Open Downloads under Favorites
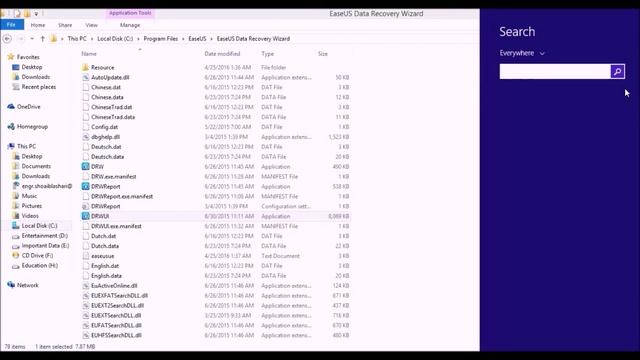 (36, 77)
